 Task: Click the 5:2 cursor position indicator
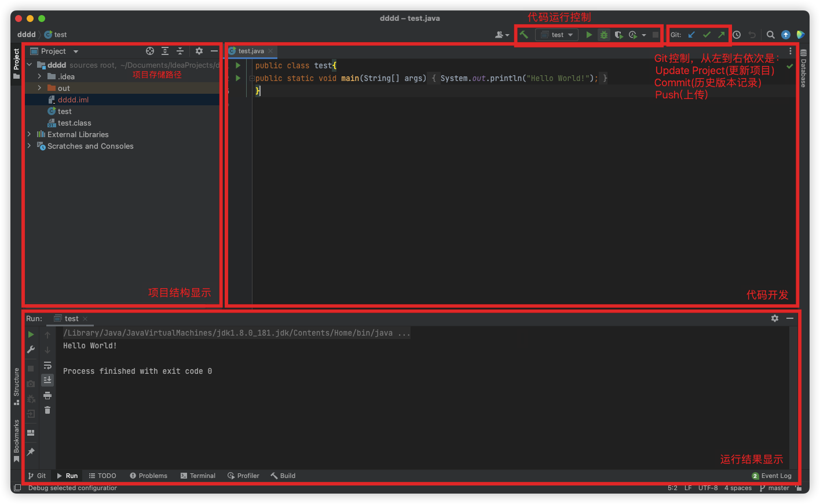tap(672, 488)
